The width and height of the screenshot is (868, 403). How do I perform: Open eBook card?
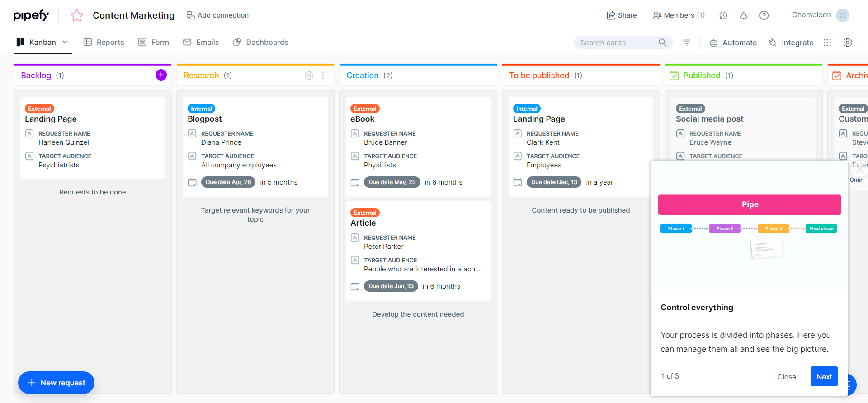coord(418,147)
